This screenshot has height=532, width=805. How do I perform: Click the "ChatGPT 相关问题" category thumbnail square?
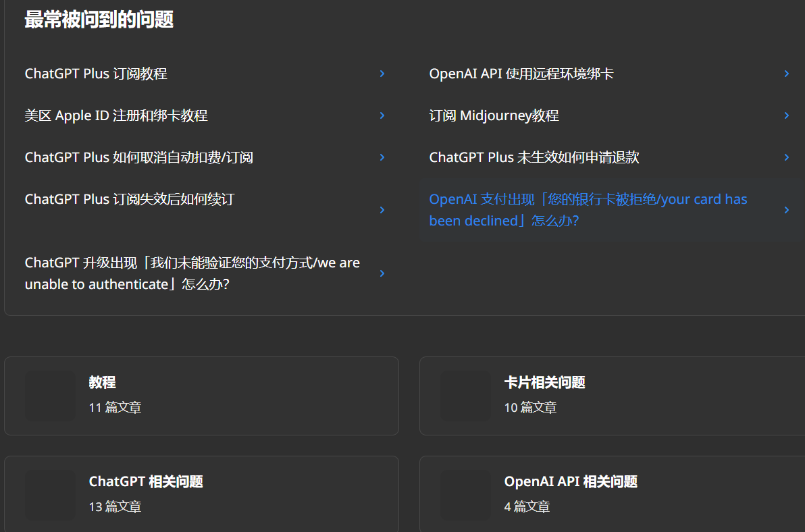(50, 495)
